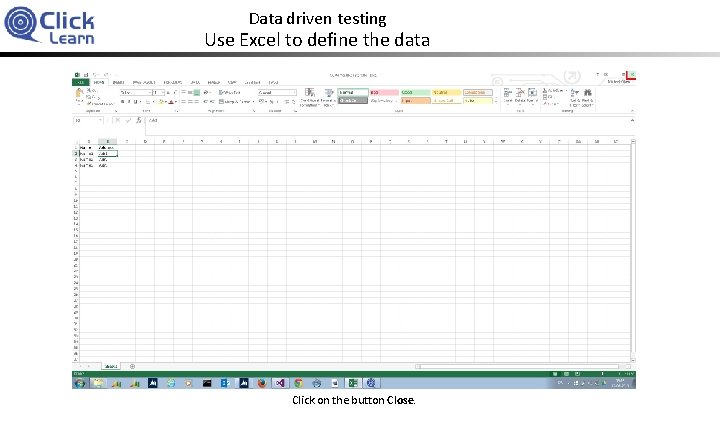Open the number format dropdown
Screen dimensions: 720x437
[x=293, y=93]
